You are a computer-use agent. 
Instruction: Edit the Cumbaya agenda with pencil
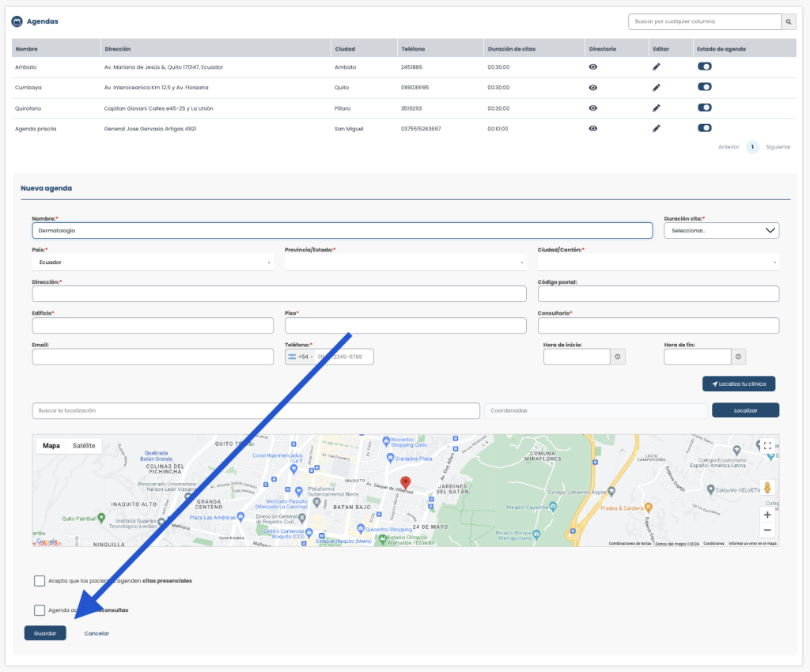pos(656,88)
